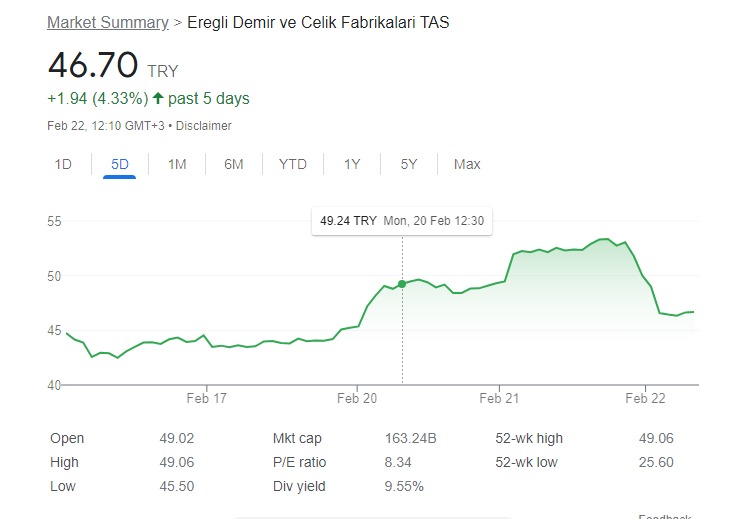Show 5Y chart range

click(409, 164)
